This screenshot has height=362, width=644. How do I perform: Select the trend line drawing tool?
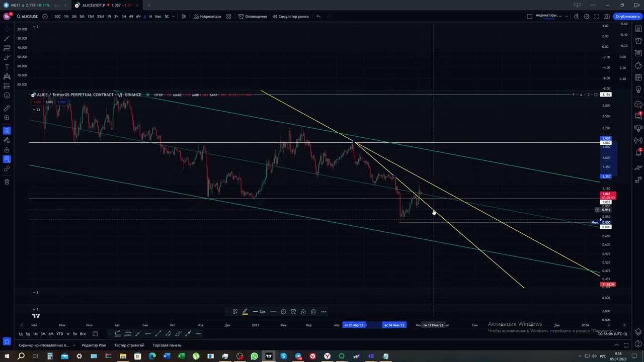[x=7, y=38]
